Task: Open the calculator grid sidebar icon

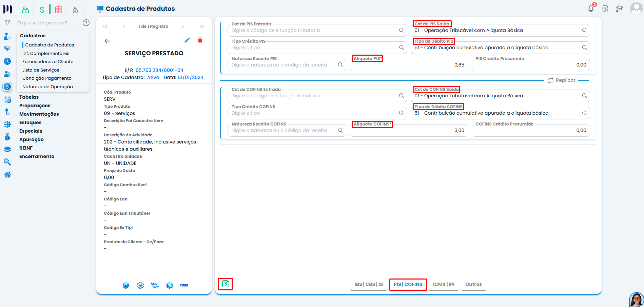Action: [x=7, y=99]
